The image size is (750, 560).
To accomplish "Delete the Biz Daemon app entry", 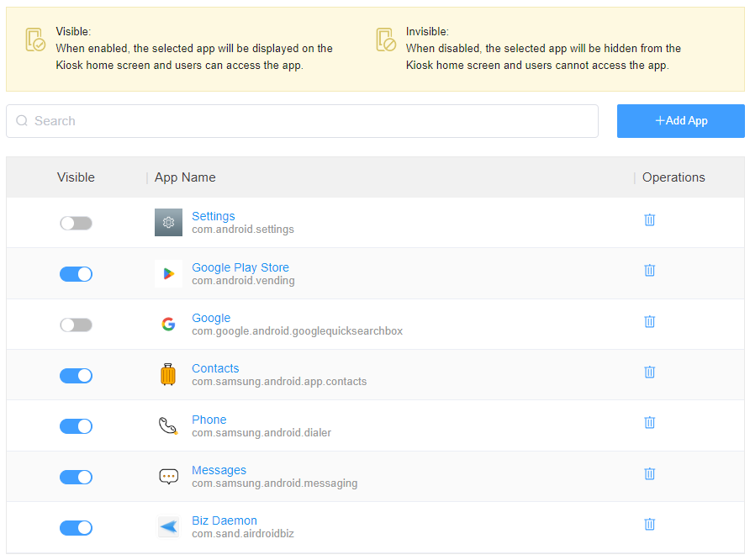I will [x=649, y=524].
